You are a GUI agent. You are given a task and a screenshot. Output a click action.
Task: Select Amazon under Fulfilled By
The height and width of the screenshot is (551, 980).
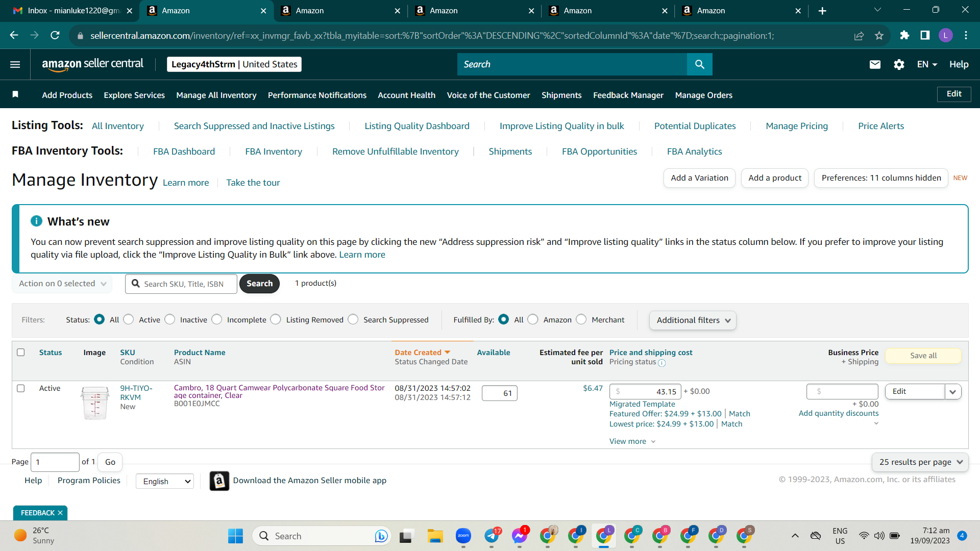pos(533,319)
